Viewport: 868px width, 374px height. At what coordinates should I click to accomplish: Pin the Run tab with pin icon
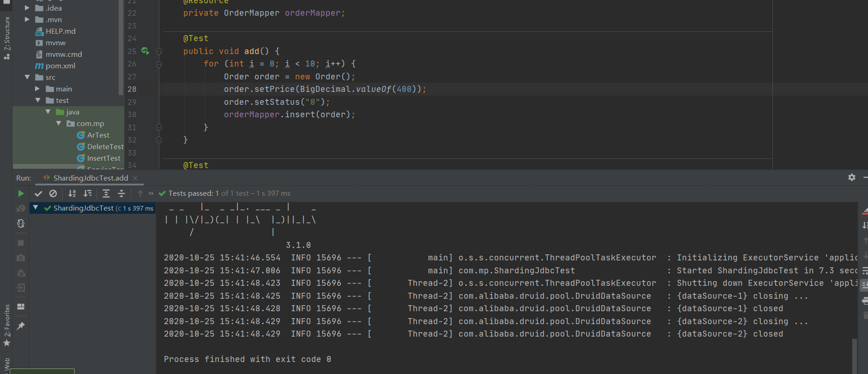tap(21, 326)
